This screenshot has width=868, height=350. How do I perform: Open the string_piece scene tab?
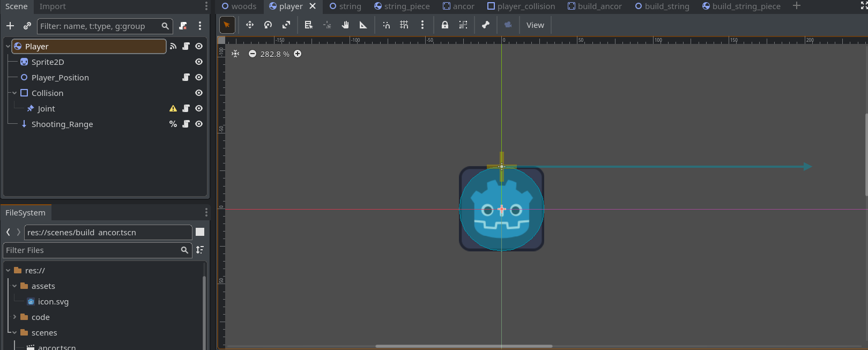pyautogui.click(x=402, y=6)
